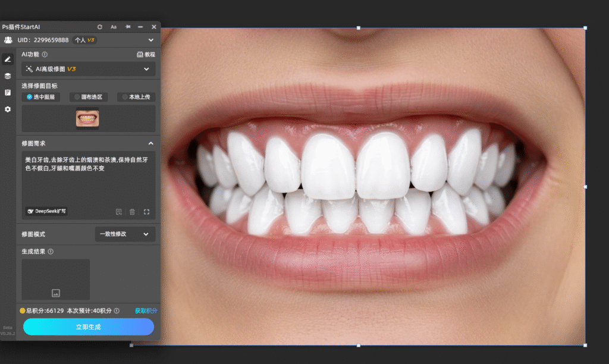Click the 立即生成 generate button
Image resolution: width=609 pixels, height=364 pixels.
(x=89, y=327)
